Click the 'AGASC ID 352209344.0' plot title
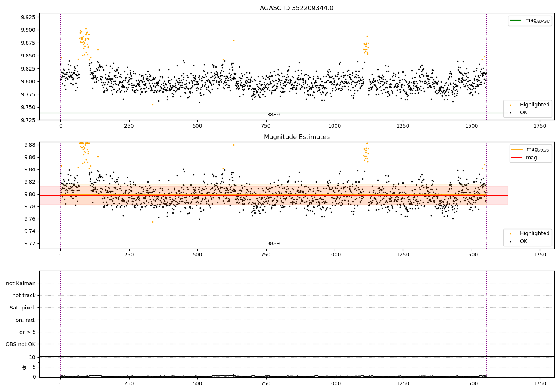The width and height of the screenshot is (560, 392). coord(296,8)
